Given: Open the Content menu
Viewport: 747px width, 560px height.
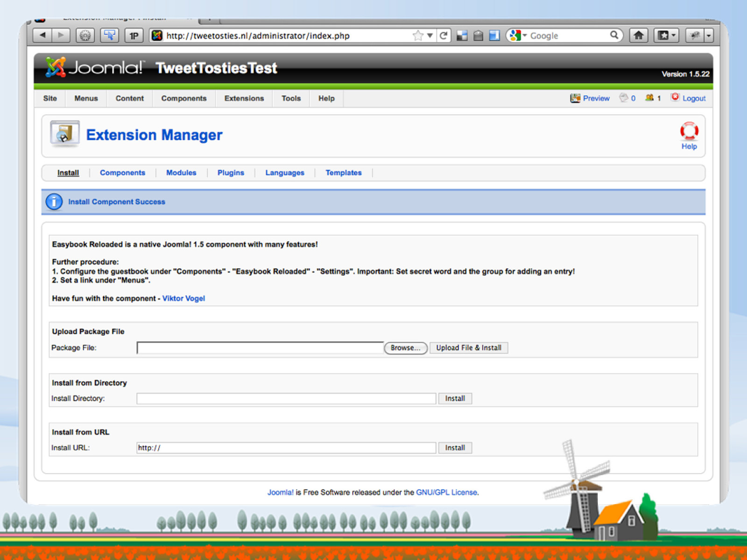Looking at the screenshot, I should click(130, 98).
